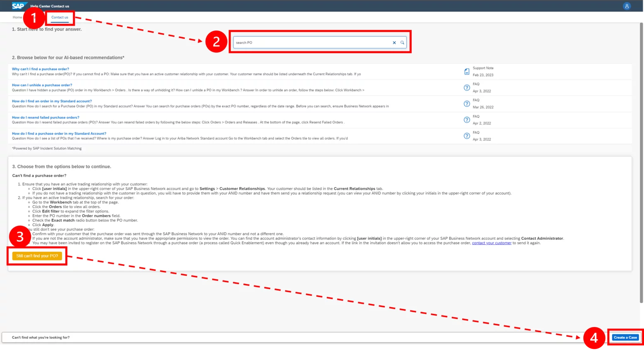
Task: Click FAQ icon for Standard account order row
Action: pos(467,104)
